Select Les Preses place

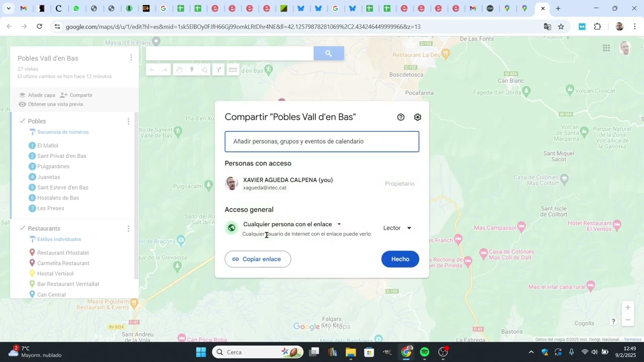coord(50,208)
